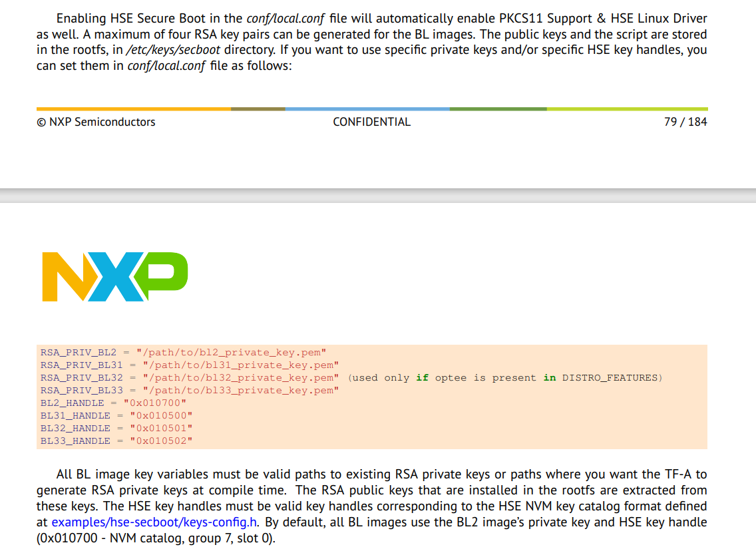Viewport: 756px width, 549px height.
Task: Select the green if keyword in the code comment
Action: [423, 377]
